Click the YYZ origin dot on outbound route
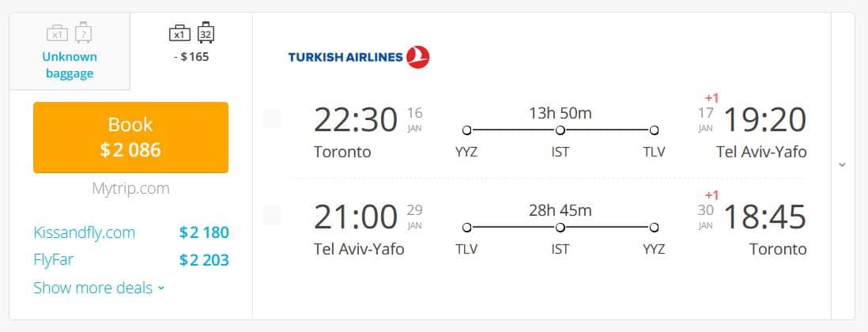The height and width of the screenshot is (332, 868). tap(466, 130)
